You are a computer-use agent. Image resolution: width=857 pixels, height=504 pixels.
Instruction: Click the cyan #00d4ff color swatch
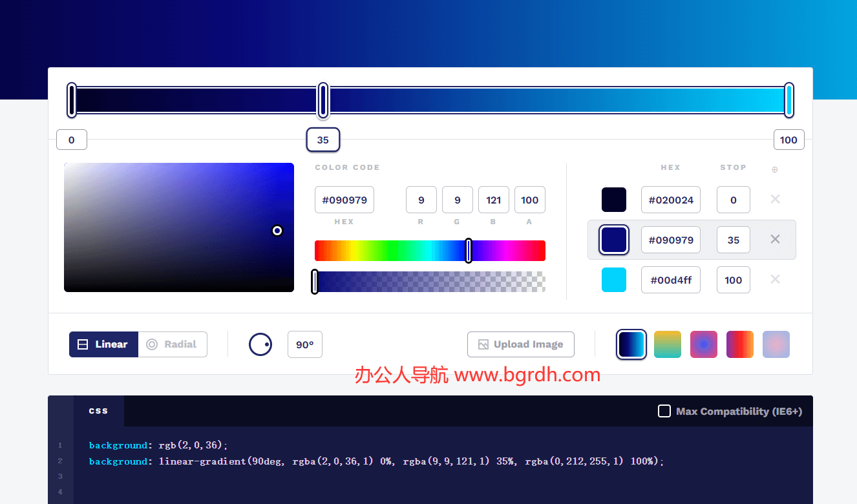(614, 280)
